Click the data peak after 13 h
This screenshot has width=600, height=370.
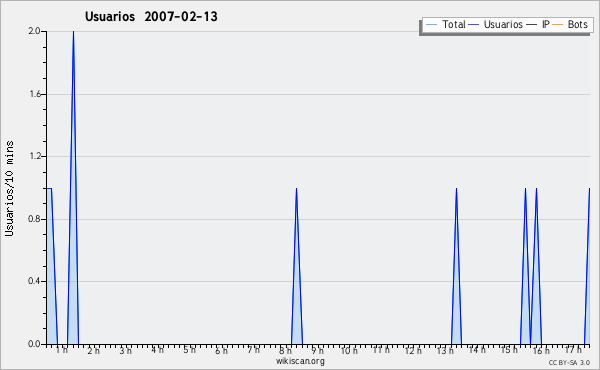point(457,266)
